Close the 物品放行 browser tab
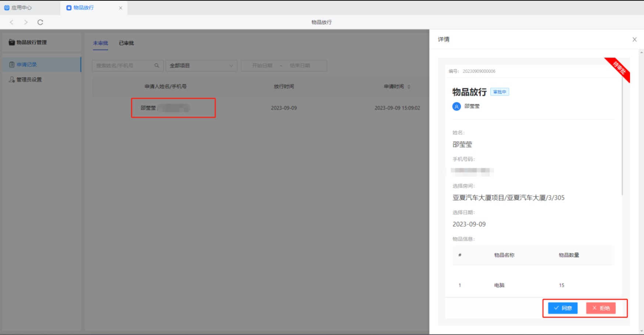Image resolution: width=644 pixels, height=335 pixels. coord(121,8)
